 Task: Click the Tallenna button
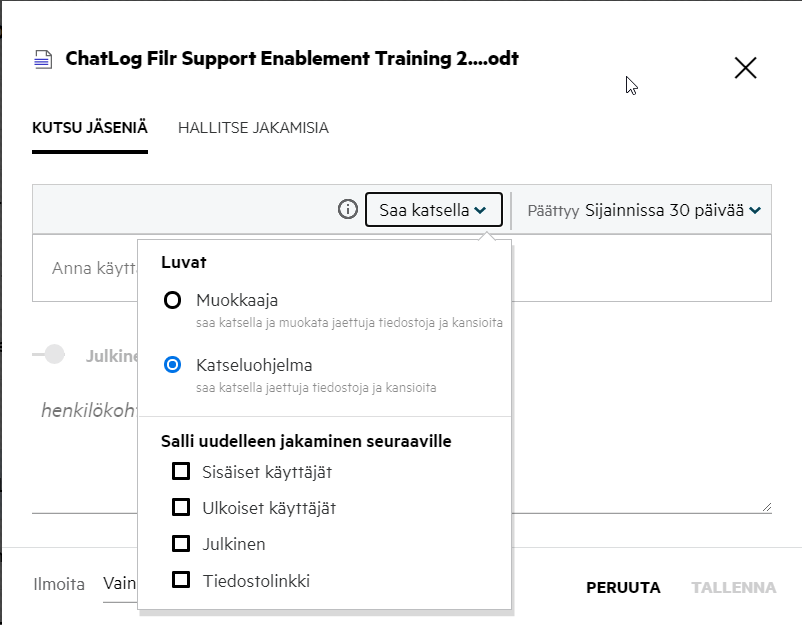click(733, 587)
